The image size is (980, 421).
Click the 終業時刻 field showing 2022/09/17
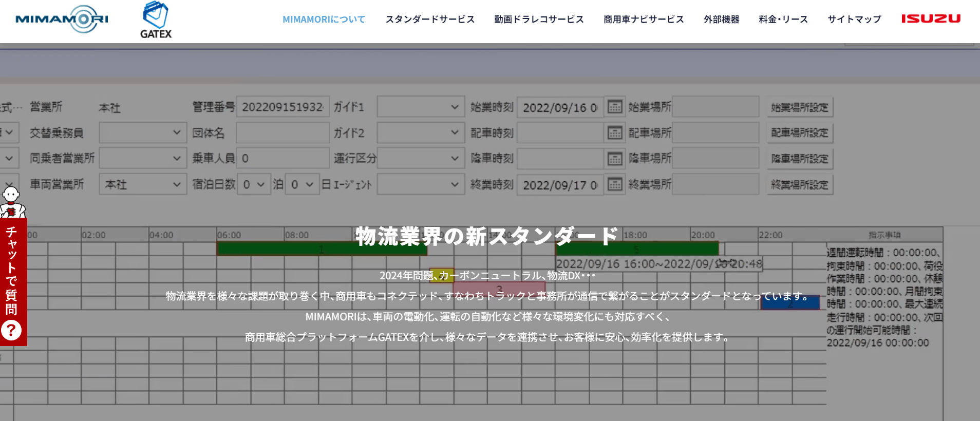pyautogui.click(x=560, y=184)
